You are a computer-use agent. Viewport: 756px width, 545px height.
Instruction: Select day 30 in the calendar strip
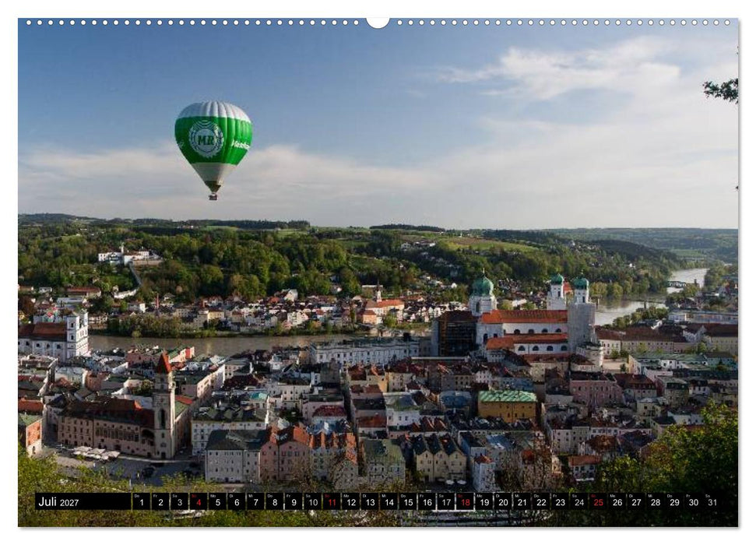click(x=693, y=501)
